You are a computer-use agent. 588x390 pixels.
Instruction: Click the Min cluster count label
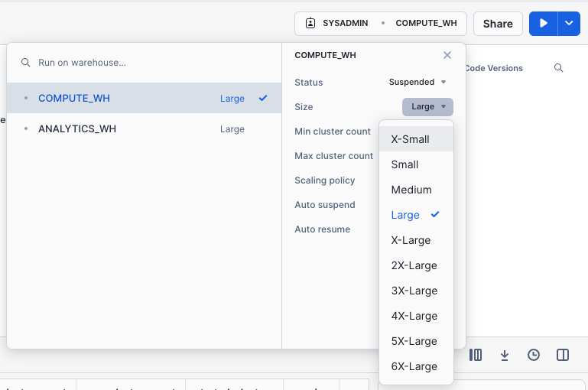click(x=333, y=132)
